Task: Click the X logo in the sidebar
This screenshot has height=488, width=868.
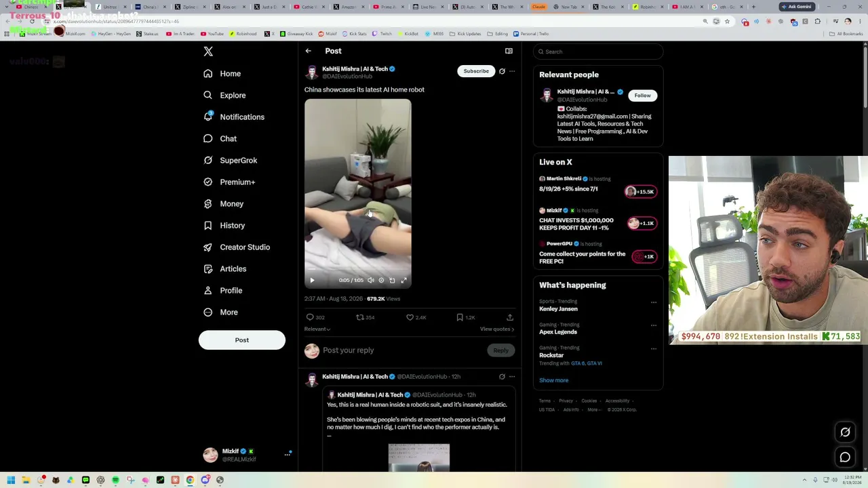Action: point(208,52)
